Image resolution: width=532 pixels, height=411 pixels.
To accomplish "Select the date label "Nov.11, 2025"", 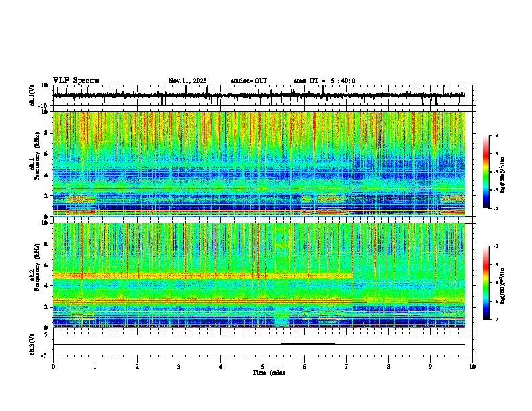I will pyautogui.click(x=187, y=81).
